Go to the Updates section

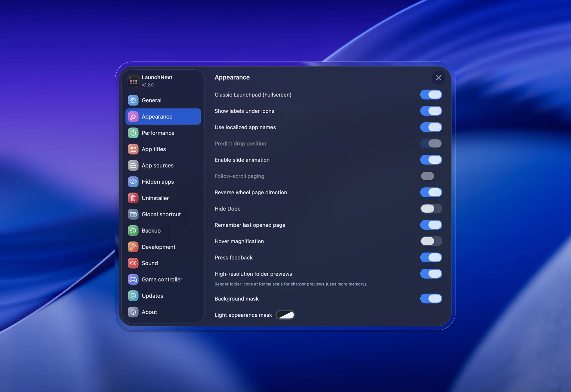coord(152,296)
